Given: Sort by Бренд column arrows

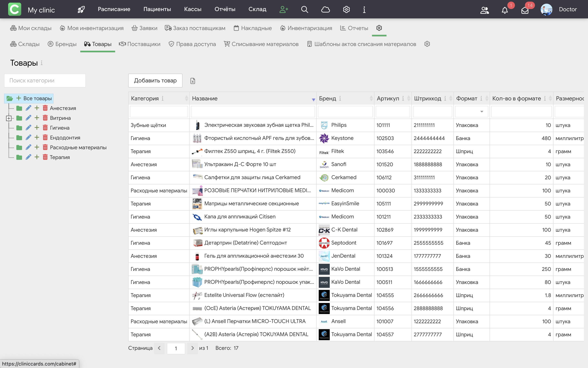Looking at the screenshot, I should pyautogui.click(x=371, y=98).
